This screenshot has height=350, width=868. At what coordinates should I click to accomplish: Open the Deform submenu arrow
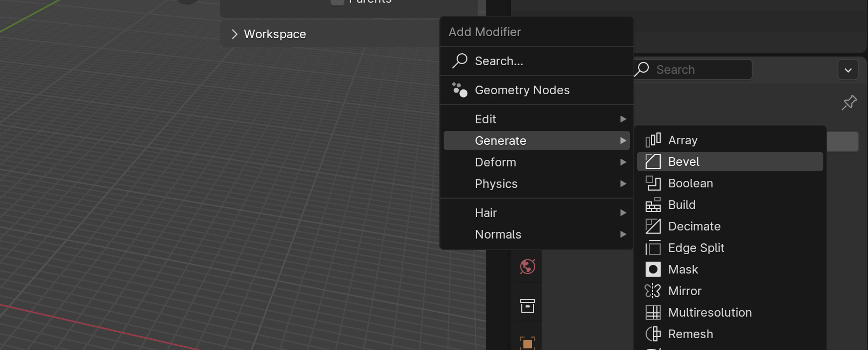point(623,162)
